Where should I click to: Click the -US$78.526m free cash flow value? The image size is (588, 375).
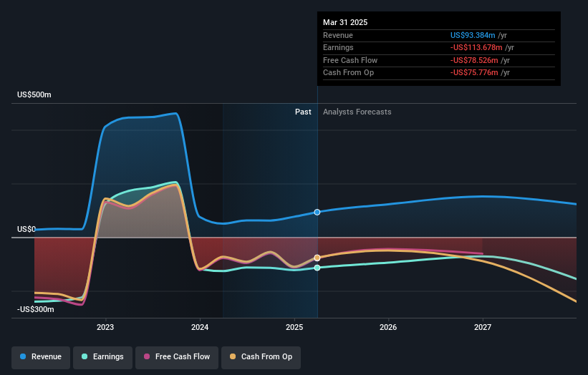474,60
